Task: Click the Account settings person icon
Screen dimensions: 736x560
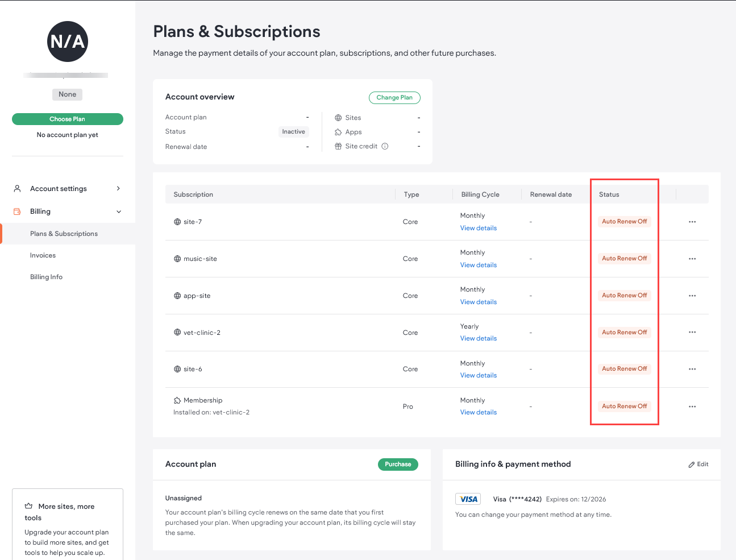Action: click(x=17, y=188)
